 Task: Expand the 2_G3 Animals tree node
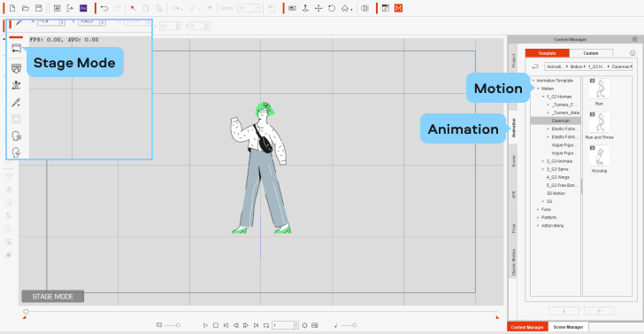[543, 161]
